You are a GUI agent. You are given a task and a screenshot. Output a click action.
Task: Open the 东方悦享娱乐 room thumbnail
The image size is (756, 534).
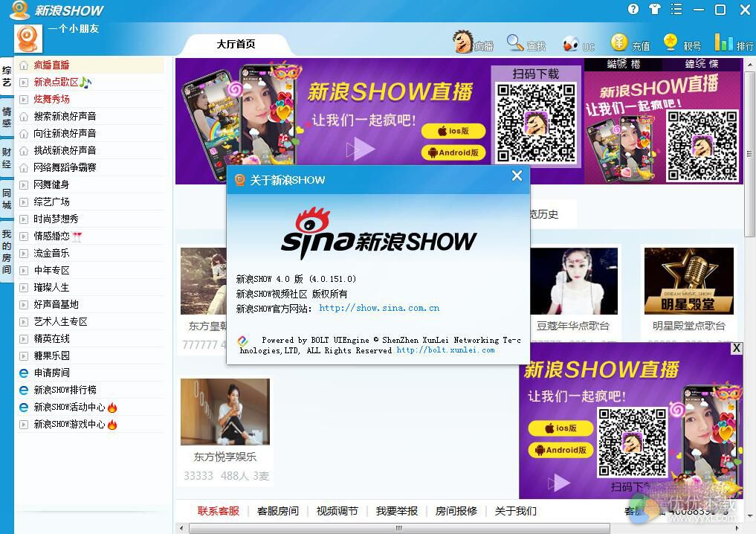click(225, 411)
